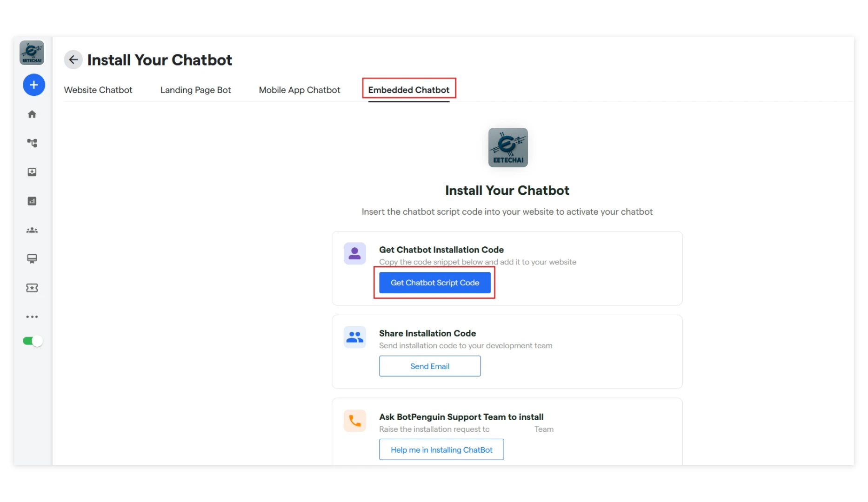Image resolution: width=868 pixels, height=502 pixels.
Task: Click the purple person icon for installation code
Action: point(355,254)
